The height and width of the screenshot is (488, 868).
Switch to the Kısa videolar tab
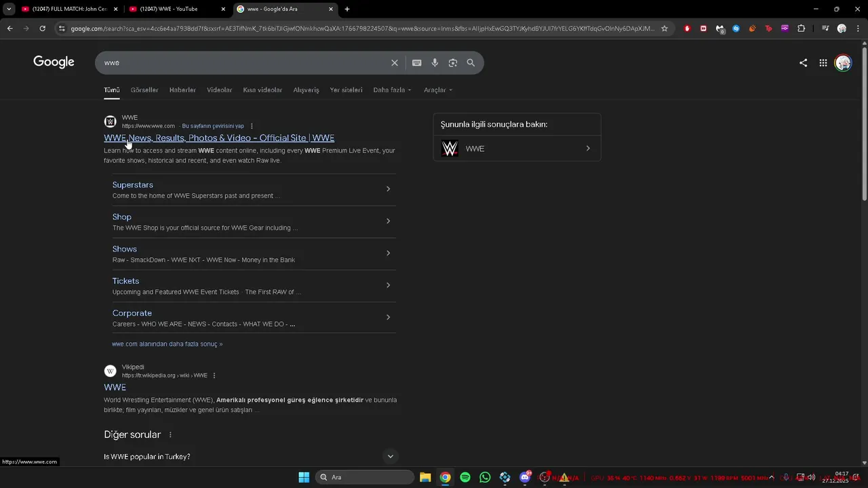click(262, 90)
